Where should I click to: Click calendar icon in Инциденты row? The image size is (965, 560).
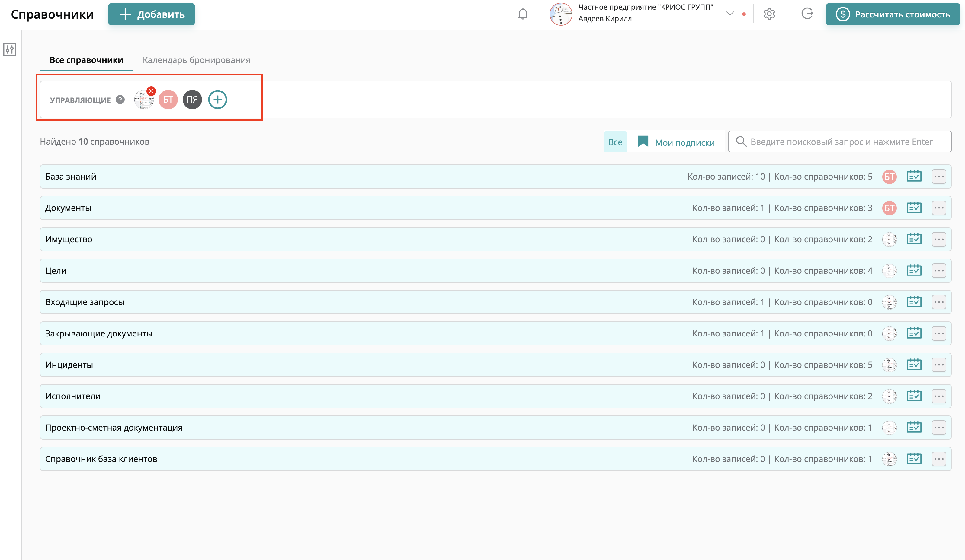914,365
